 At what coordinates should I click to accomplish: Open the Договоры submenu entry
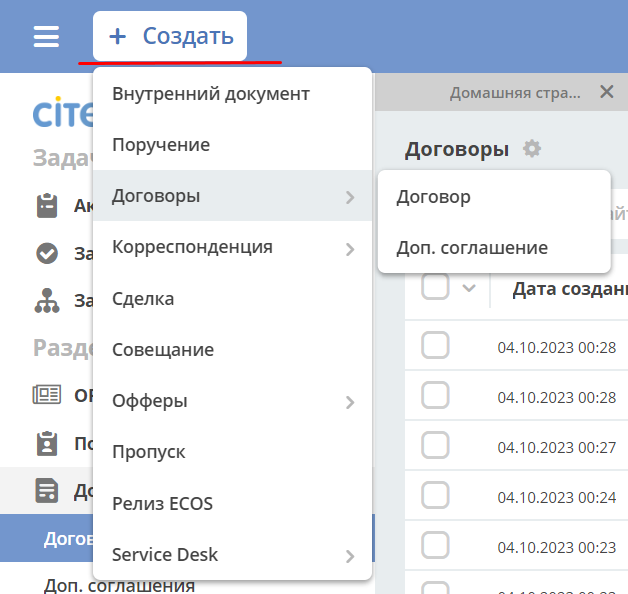[232, 196]
